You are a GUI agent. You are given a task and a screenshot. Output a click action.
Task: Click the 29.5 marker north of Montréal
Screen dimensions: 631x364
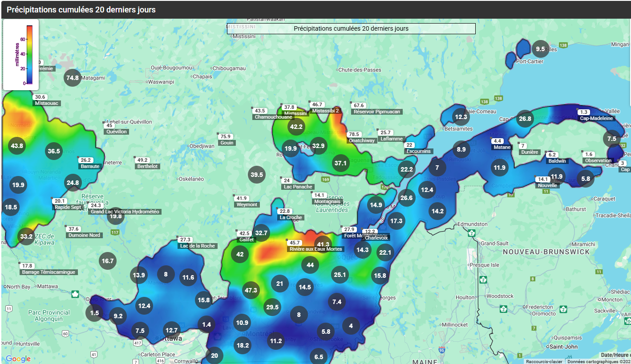[x=272, y=307]
